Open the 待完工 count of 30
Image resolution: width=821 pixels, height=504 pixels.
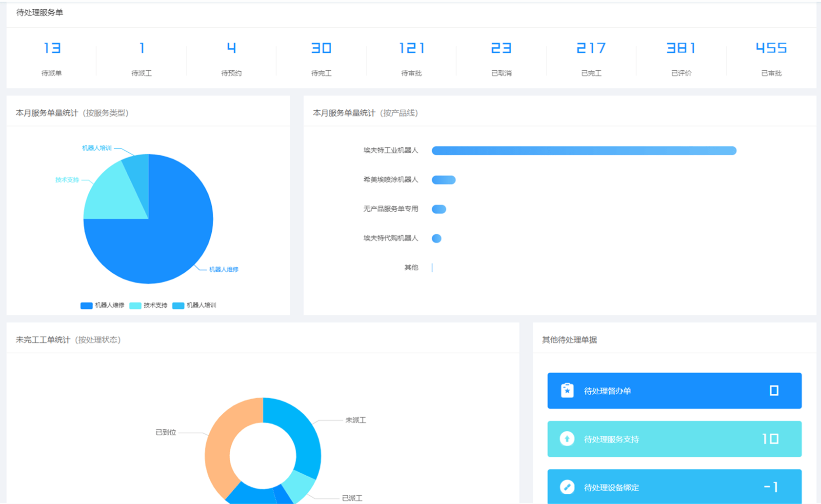coord(321,48)
